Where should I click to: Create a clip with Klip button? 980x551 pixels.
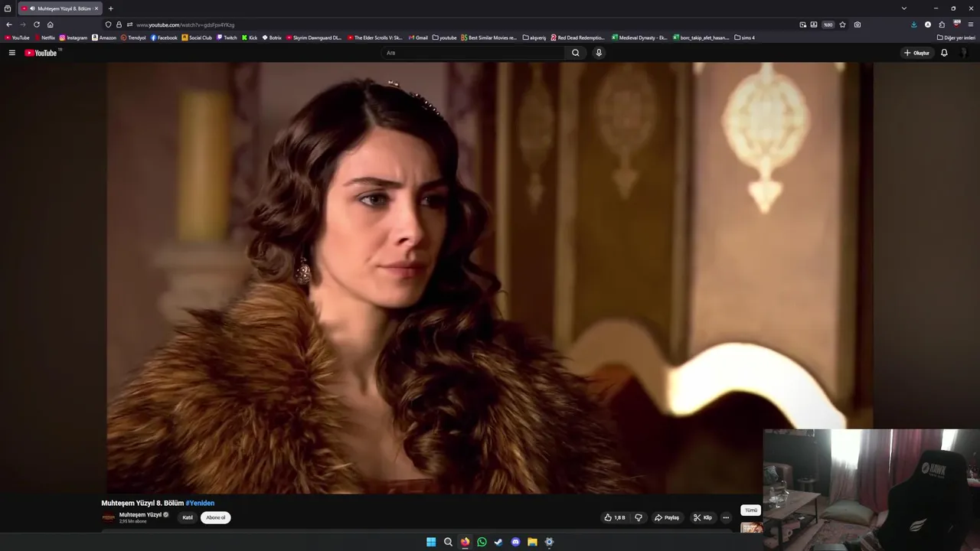click(x=703, y=517)
